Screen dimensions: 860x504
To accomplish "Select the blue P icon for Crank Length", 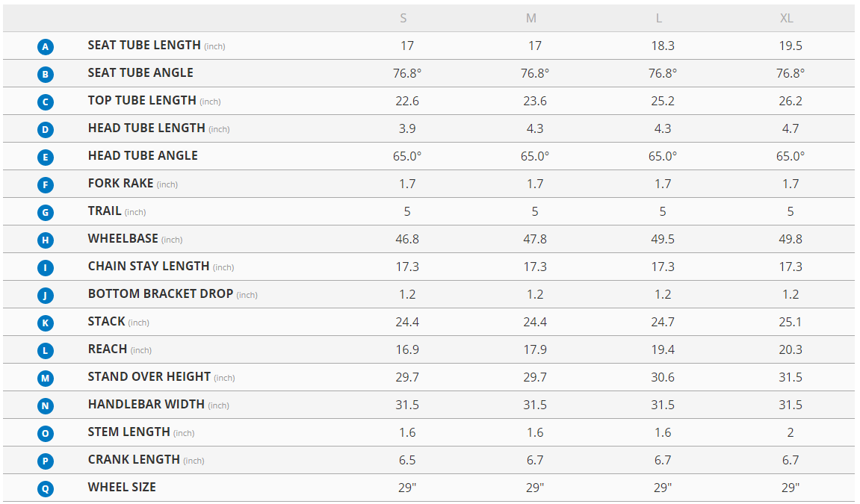I will pyautogui.click(x=46, y=461).
